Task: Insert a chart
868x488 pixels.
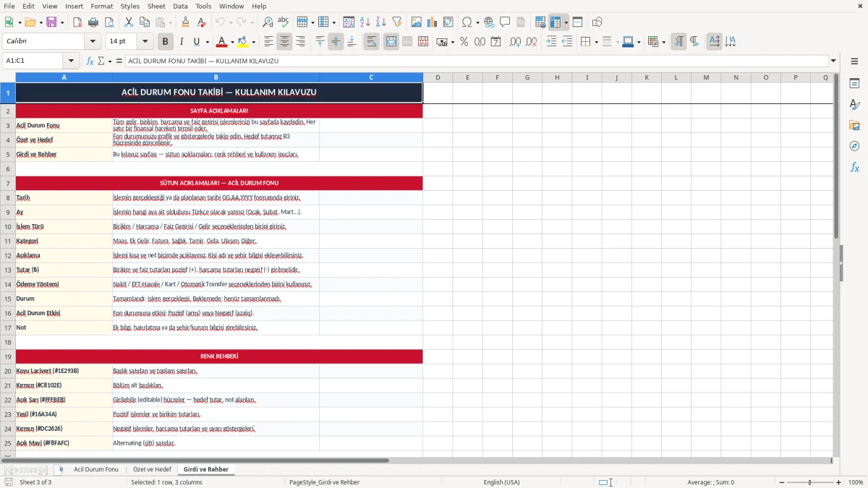Action: click(x=433, y=22)
